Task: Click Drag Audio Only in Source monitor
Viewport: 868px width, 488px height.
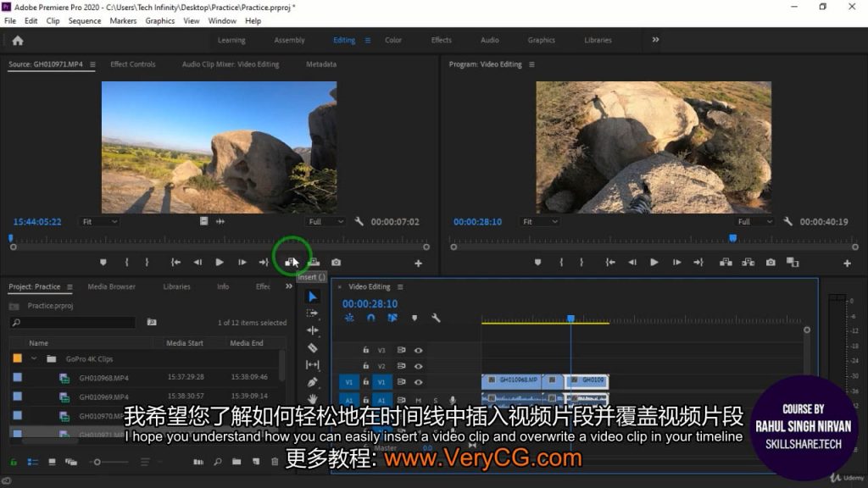Action: pos(220,221)
